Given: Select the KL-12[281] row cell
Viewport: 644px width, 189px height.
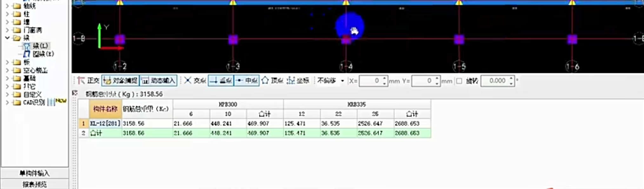Looking at the screenshot, I should tap(105, 123).
